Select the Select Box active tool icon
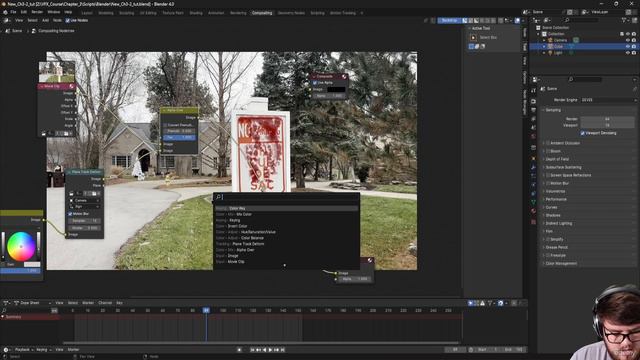 pyautogui.click(x=473, y=38)
